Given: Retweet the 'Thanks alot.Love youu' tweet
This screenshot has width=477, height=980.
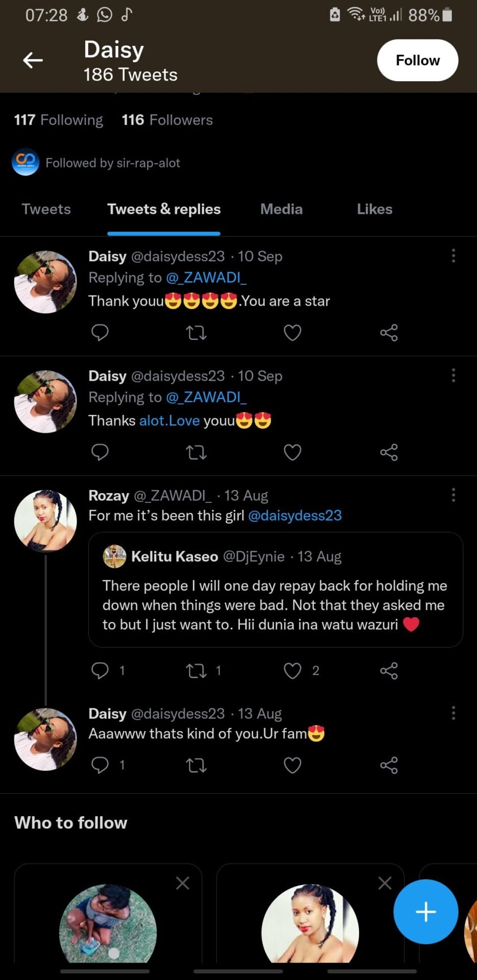Looking at the screenshot, I should coord(196,452).
